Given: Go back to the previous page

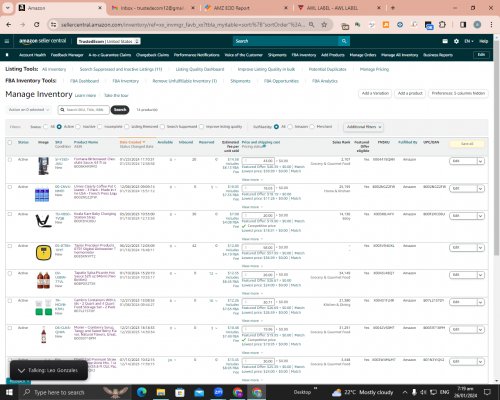Looking at the screenshot, I should 9,25.
